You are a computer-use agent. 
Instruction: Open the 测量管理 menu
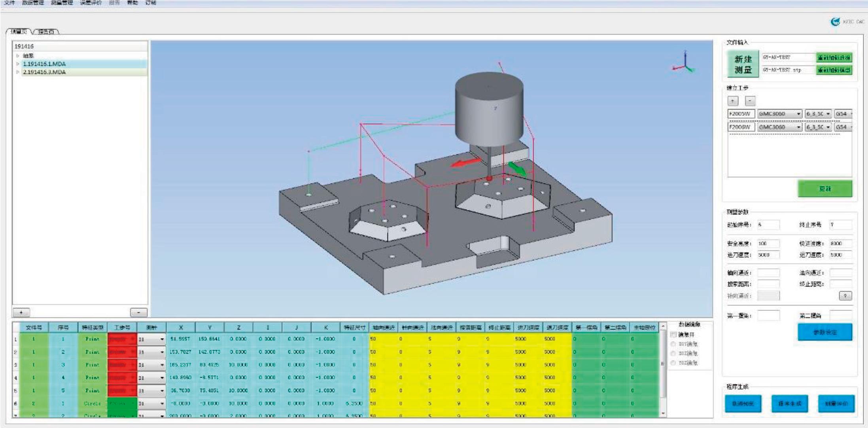[62, 2]
